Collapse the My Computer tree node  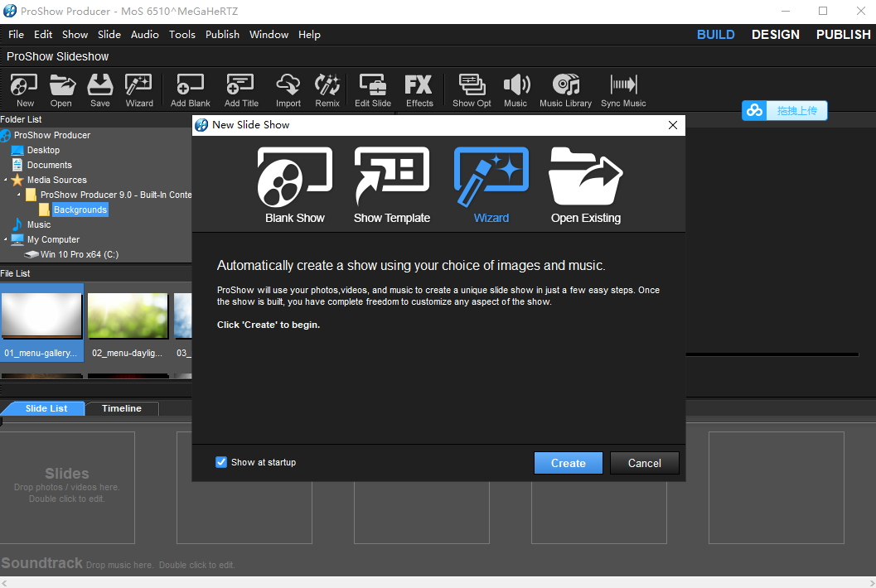tap(6, 239)
